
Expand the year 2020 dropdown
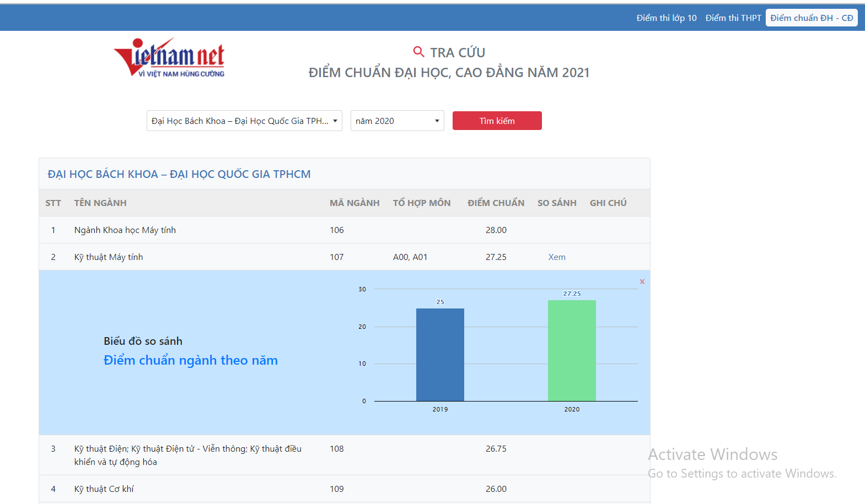pyautogui.click(x=397, y=121)
